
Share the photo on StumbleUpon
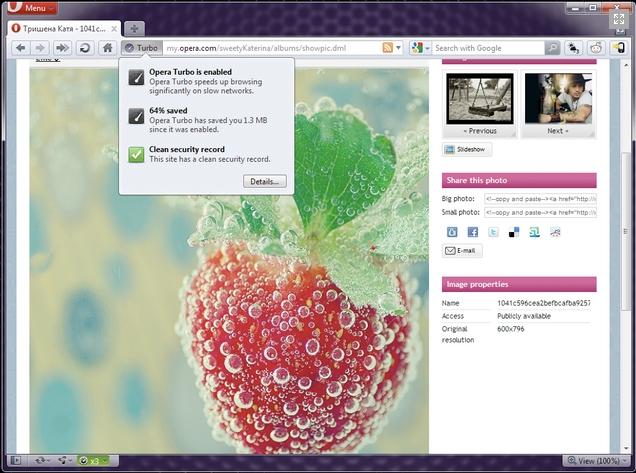[535, 232]
